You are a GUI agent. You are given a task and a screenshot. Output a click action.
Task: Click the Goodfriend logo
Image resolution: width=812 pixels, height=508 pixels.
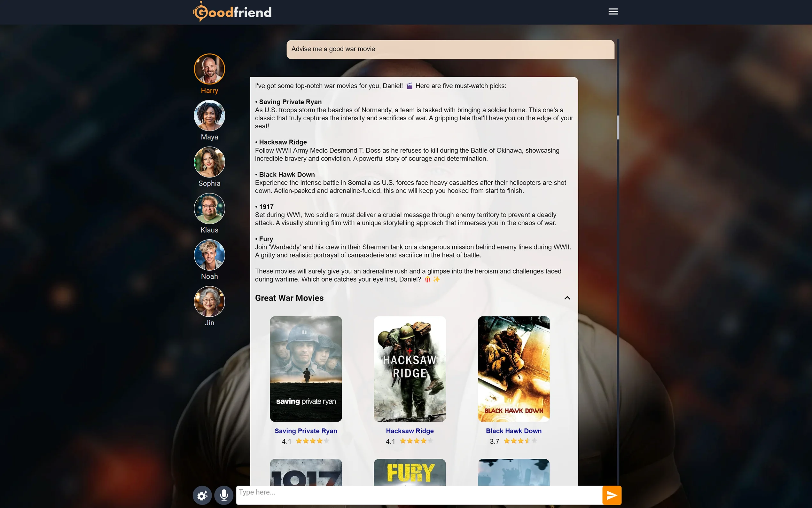click(232, 12)
